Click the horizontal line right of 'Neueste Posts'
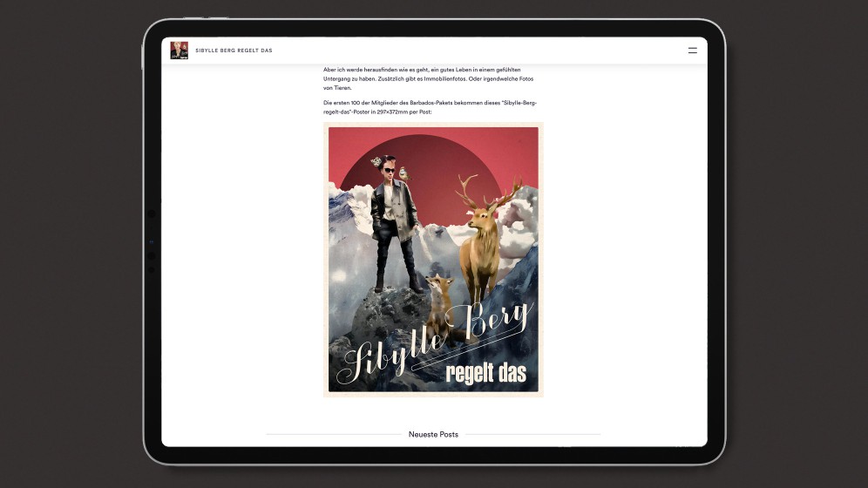The image size is (868, 488). tap(532, 434)
